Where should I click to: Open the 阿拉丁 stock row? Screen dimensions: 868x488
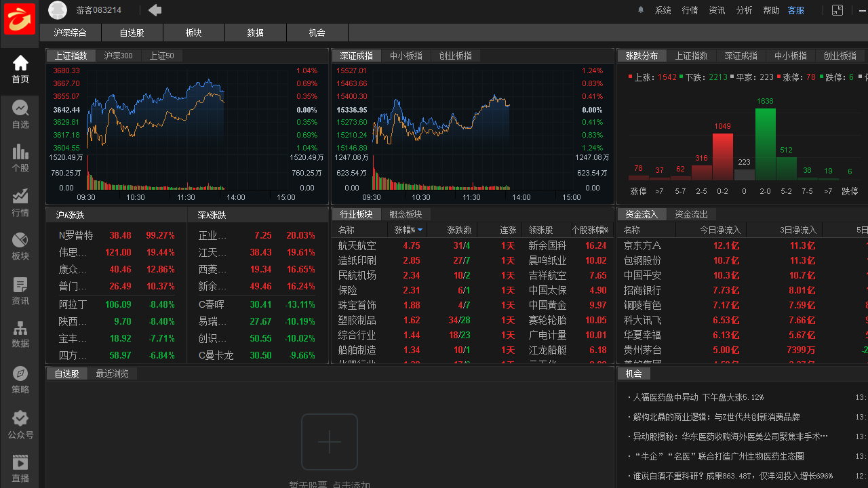[x=117, y=304]
